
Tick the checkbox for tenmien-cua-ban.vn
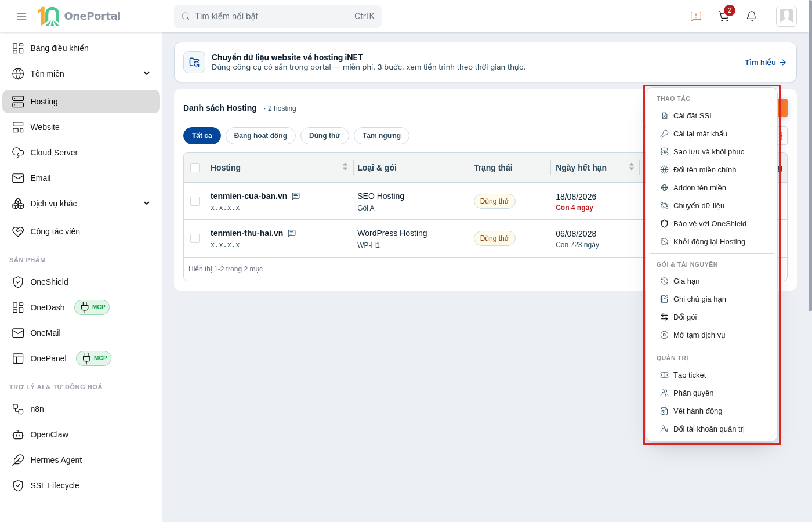[195, 201]
